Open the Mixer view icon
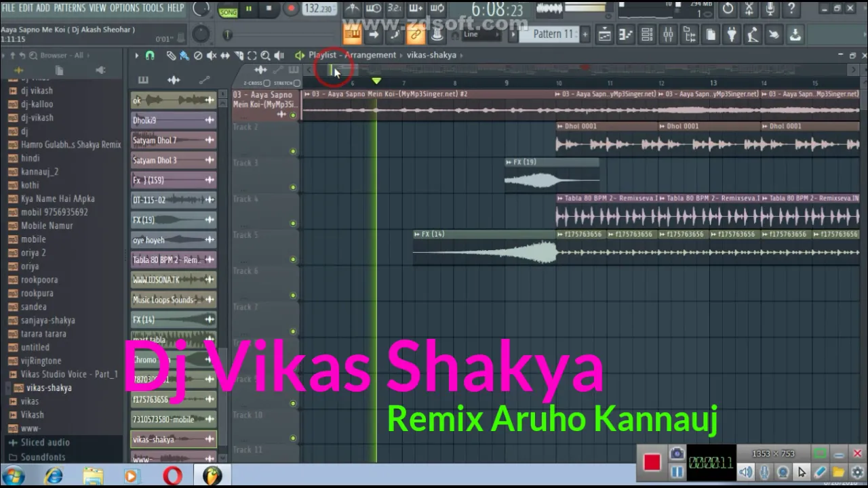The width and height of the screenshot is (868, 488). [668, 34]
